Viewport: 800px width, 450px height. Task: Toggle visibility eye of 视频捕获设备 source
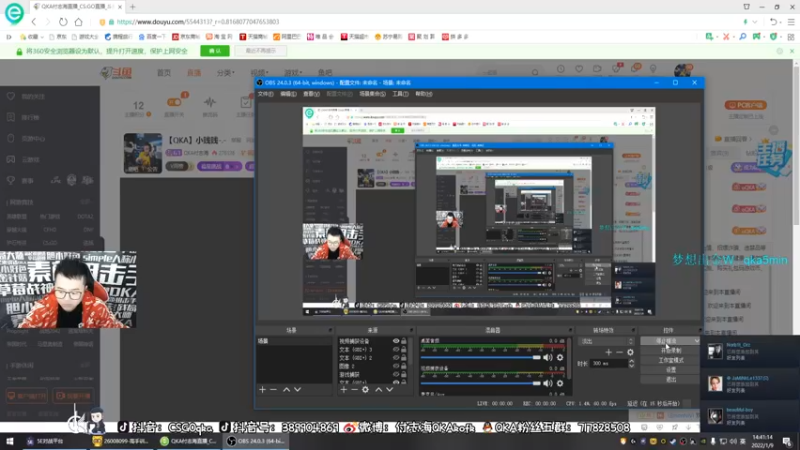pos(396,341)
